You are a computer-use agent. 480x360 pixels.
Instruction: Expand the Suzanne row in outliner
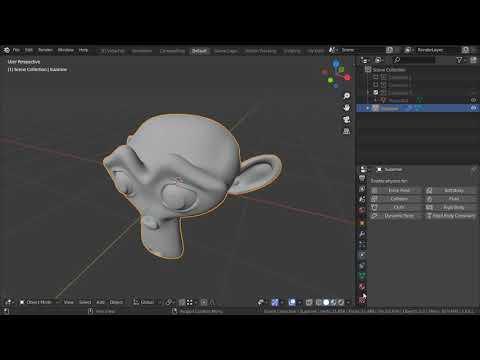click(x=368, y=108)
